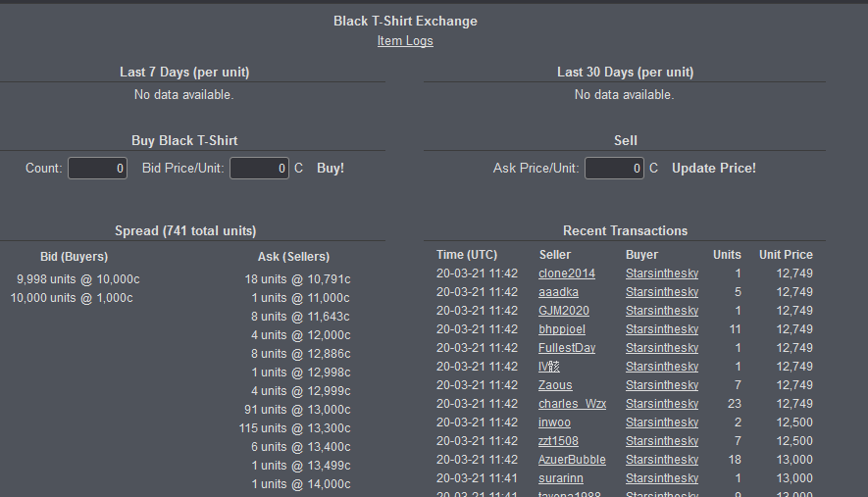
Task: Open seller GJM2020 profile link
Action: 564,311
